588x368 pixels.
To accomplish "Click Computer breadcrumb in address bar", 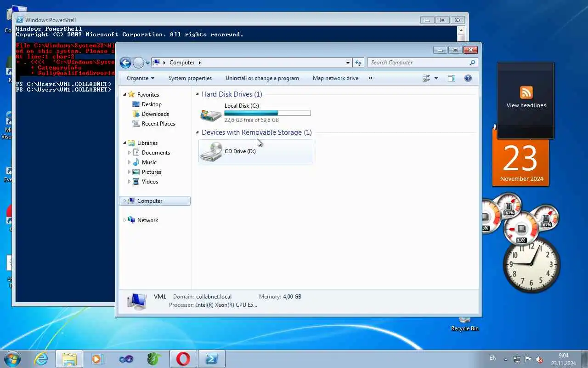I will pyautogui.click(x=182, y=63).
